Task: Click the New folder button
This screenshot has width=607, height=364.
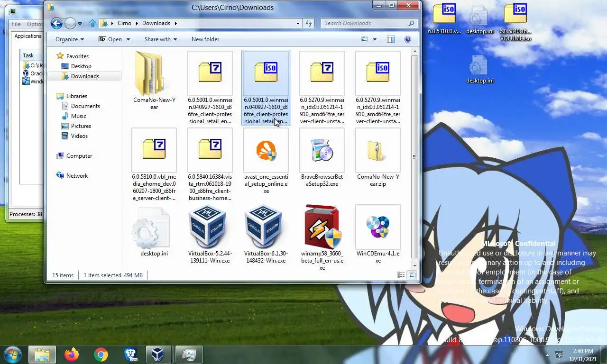Action: pos(205,39)
